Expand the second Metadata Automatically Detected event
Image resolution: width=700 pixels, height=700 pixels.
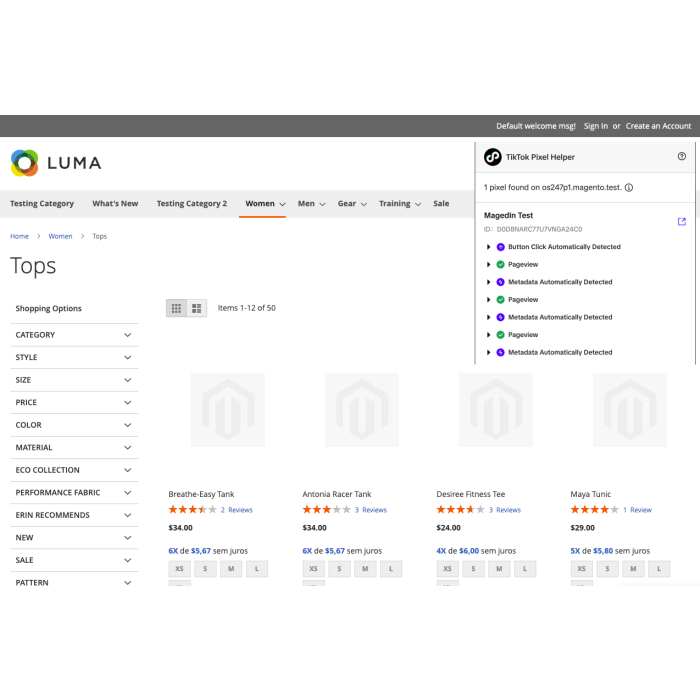click(488, 317)
